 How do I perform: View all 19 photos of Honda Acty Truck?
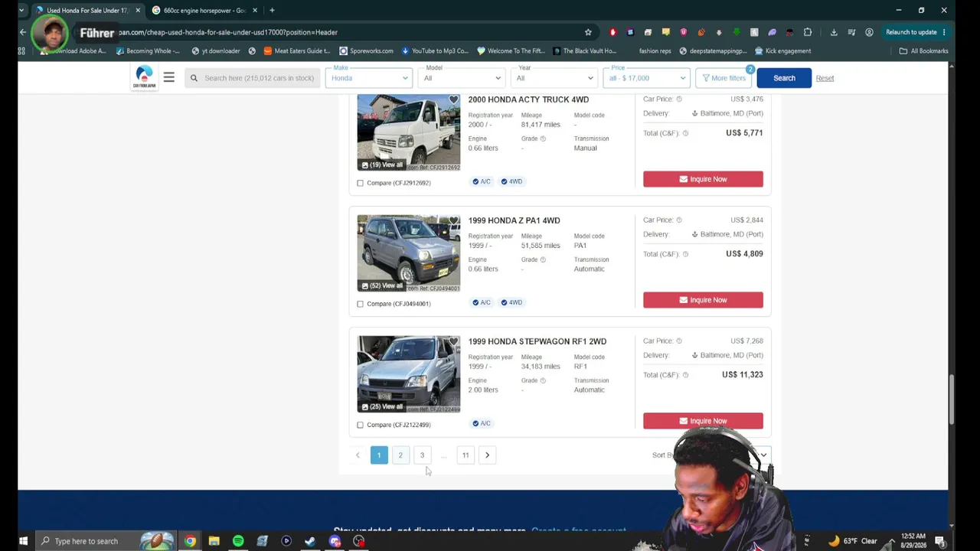pyautogui.click(x=382, y=165)
